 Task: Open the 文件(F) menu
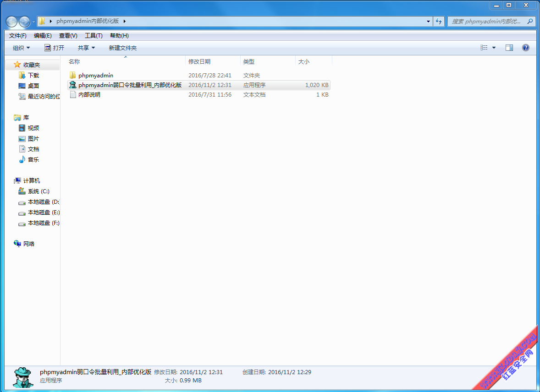pos(17,36)
